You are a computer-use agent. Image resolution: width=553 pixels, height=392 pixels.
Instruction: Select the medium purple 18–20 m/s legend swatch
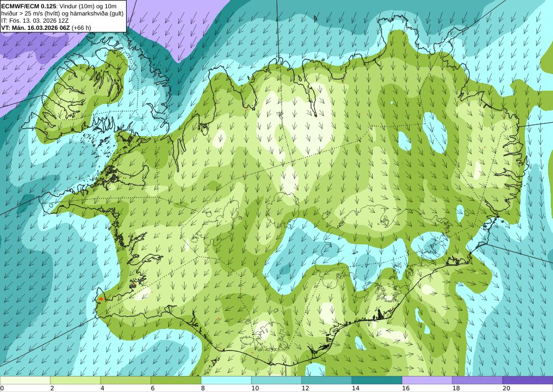coord(478,380)
